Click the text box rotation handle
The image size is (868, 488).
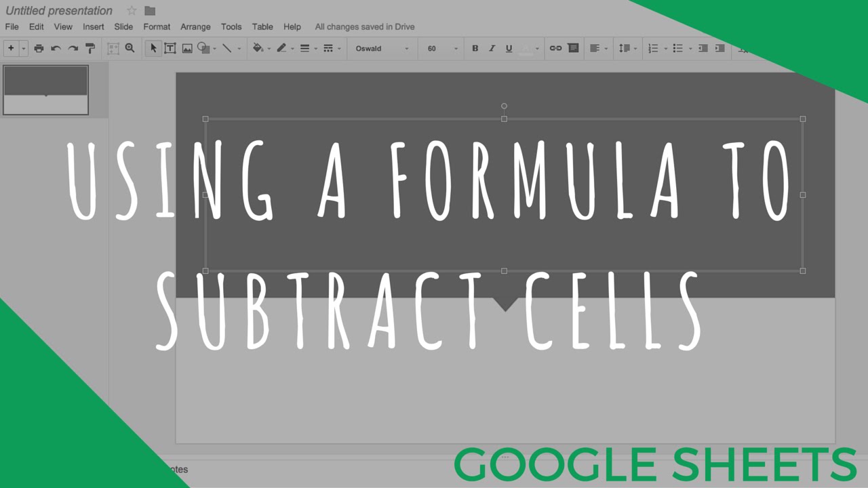[x=504, y=106]
